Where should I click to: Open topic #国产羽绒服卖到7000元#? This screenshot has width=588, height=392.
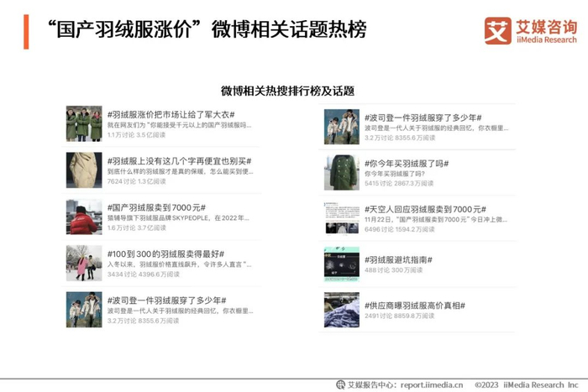tap(156, 207)
